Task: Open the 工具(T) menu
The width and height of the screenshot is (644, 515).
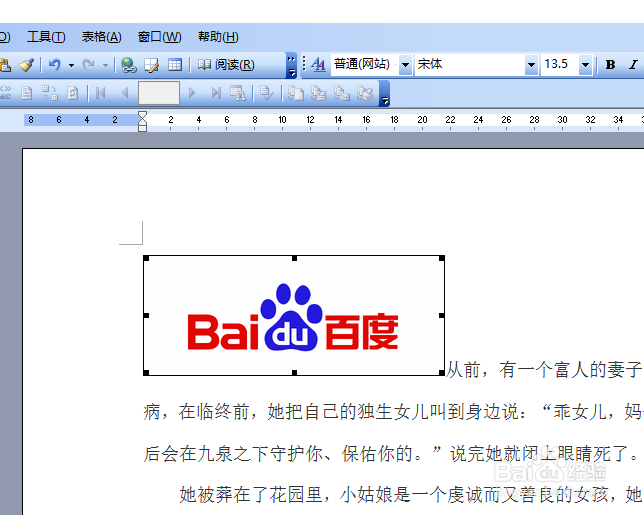Action: click(x=46, y=37)
